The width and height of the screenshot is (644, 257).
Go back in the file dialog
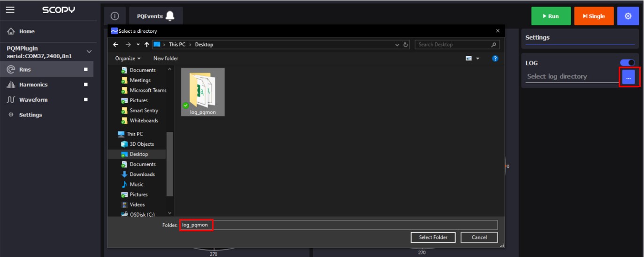[115, 45]
